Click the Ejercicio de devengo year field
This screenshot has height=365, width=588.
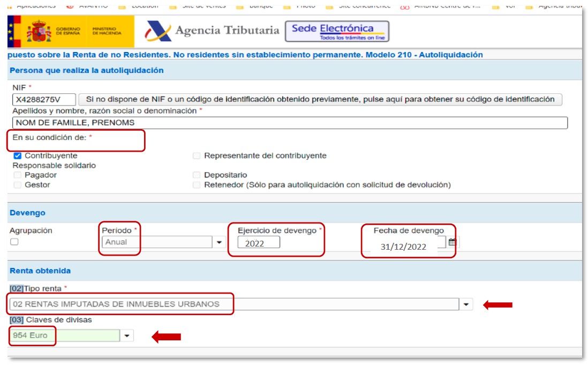tap(259, 243)
